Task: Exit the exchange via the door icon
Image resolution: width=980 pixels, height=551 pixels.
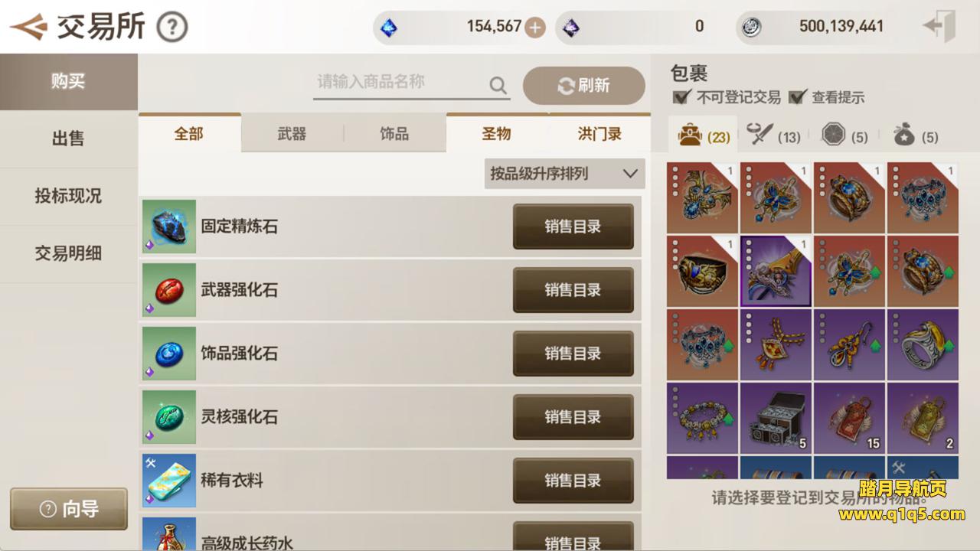Action: coord(940,27)
